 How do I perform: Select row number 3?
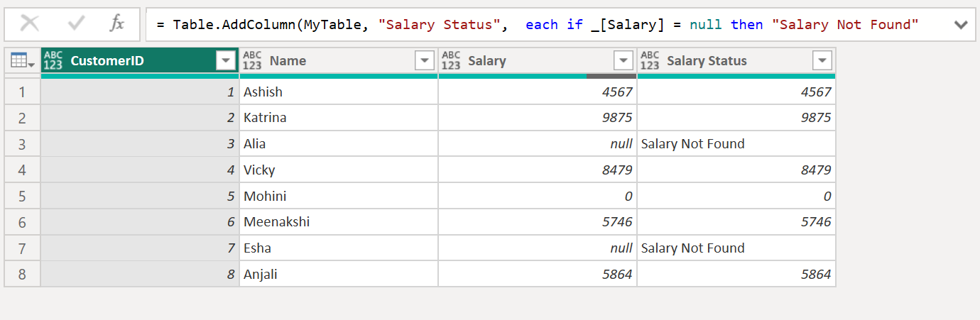tap(22, 144)
